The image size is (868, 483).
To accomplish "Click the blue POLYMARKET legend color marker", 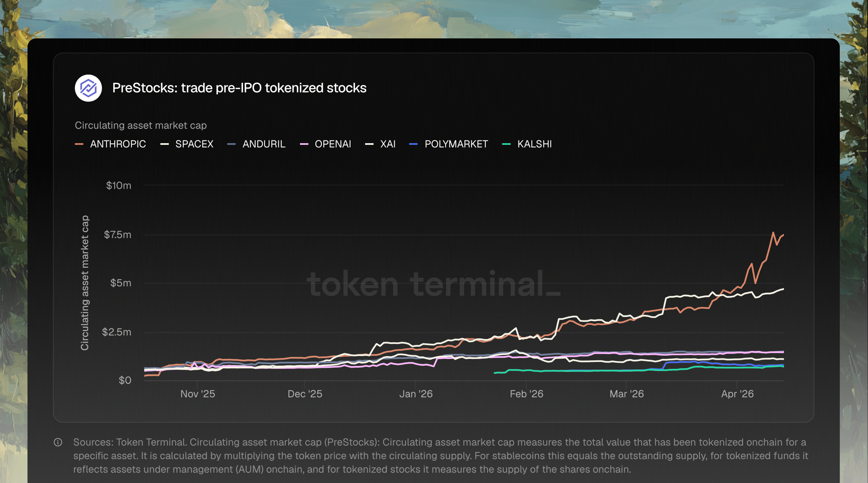I will coord(414,144).
